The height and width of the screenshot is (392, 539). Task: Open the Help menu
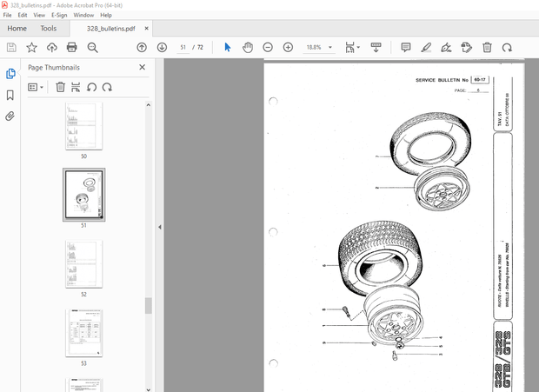tap(106, 15)
